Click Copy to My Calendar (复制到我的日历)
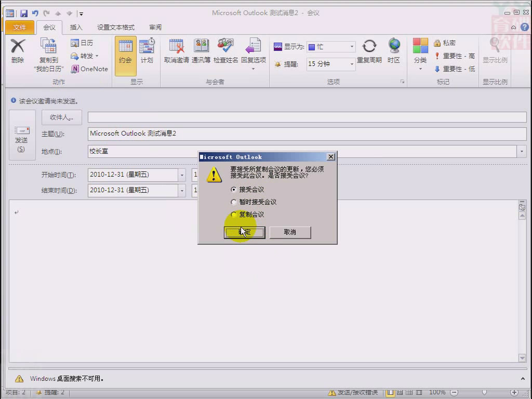This screenshot has width=532, height=399. [49, 55]
